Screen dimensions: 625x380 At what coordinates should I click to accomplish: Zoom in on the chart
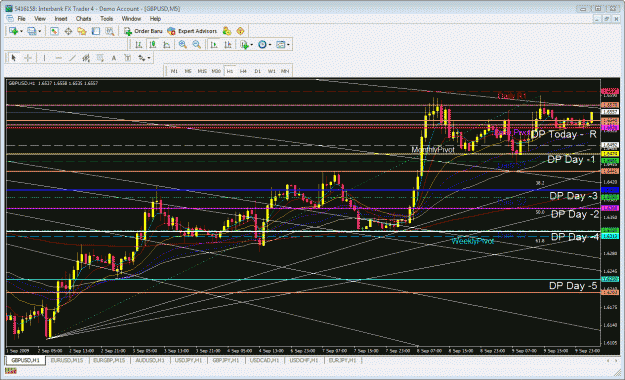pos(183,45)
